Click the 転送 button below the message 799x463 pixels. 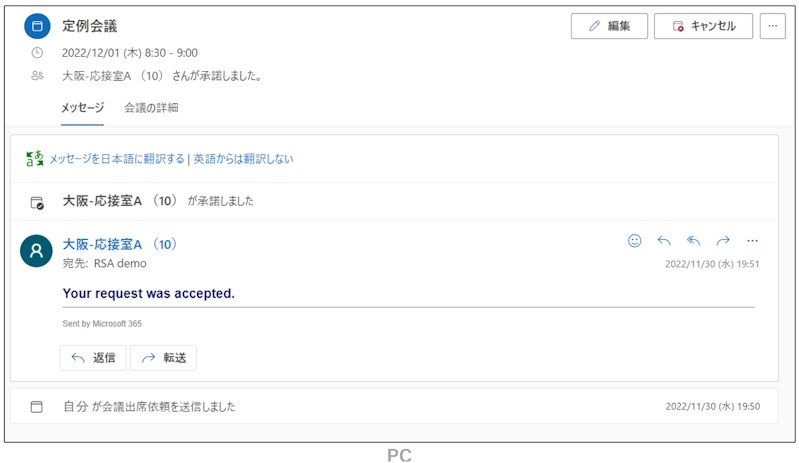[x=163, y=358]
